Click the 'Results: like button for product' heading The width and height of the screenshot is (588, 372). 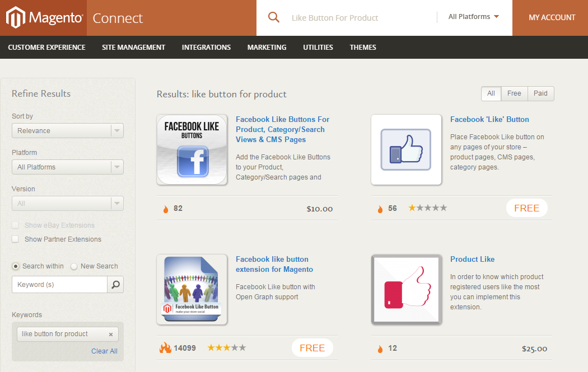[222, 94]
